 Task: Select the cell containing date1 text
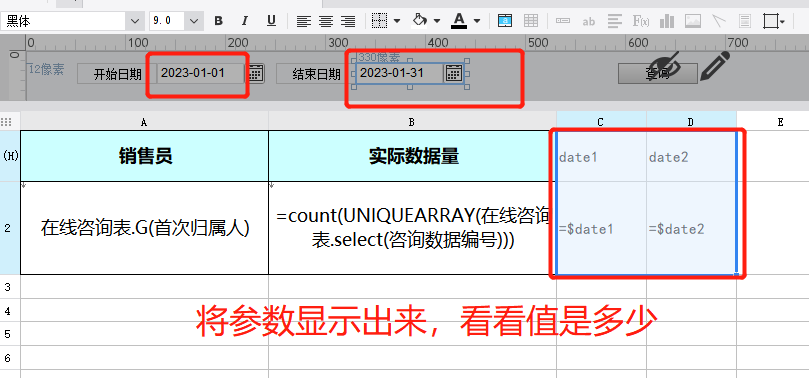(602, 156)
